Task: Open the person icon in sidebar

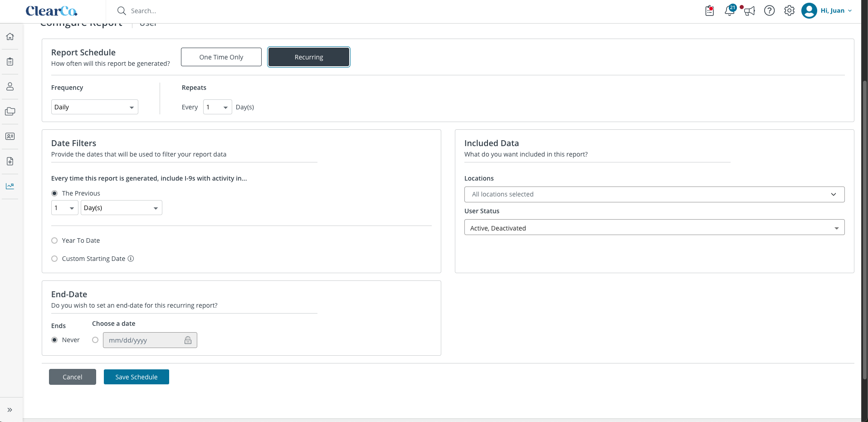Action: pyautogui.click(x=10, y=87)
